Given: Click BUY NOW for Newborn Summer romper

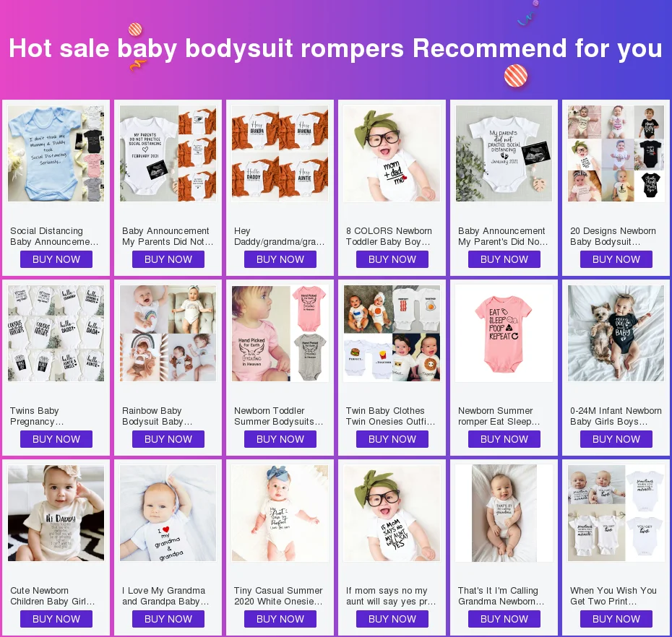Looking at the screenshot, I should pos(504,439).
